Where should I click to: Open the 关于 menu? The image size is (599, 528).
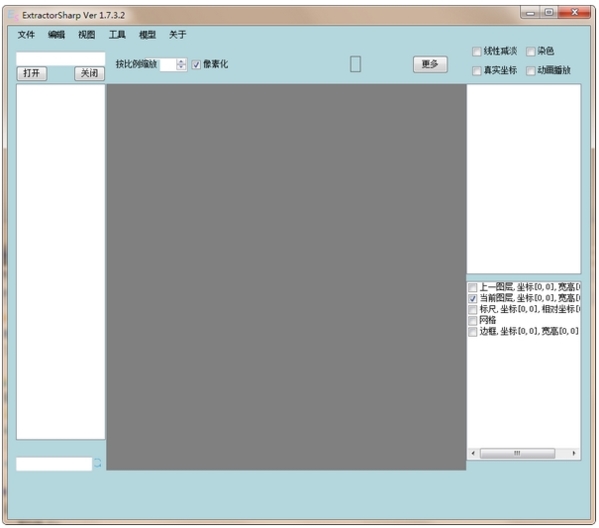177,35
